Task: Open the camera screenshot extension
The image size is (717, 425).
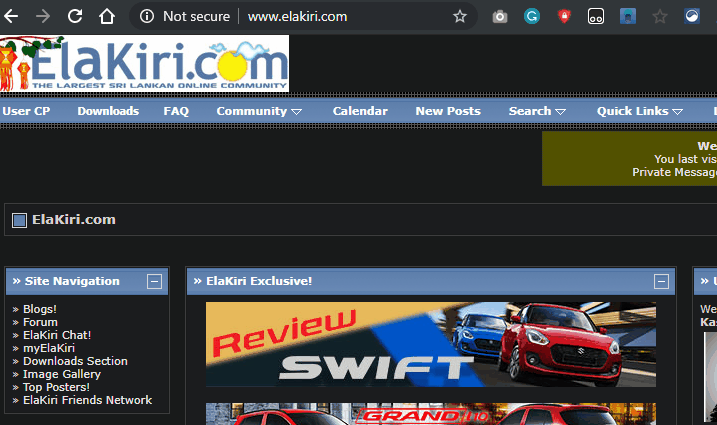Action: (499, 17)
